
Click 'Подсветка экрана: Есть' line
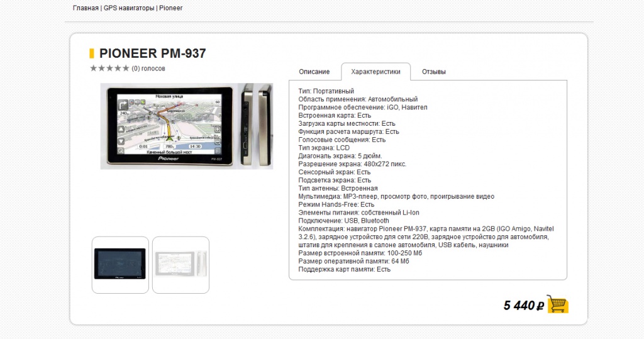pos(335,180)
